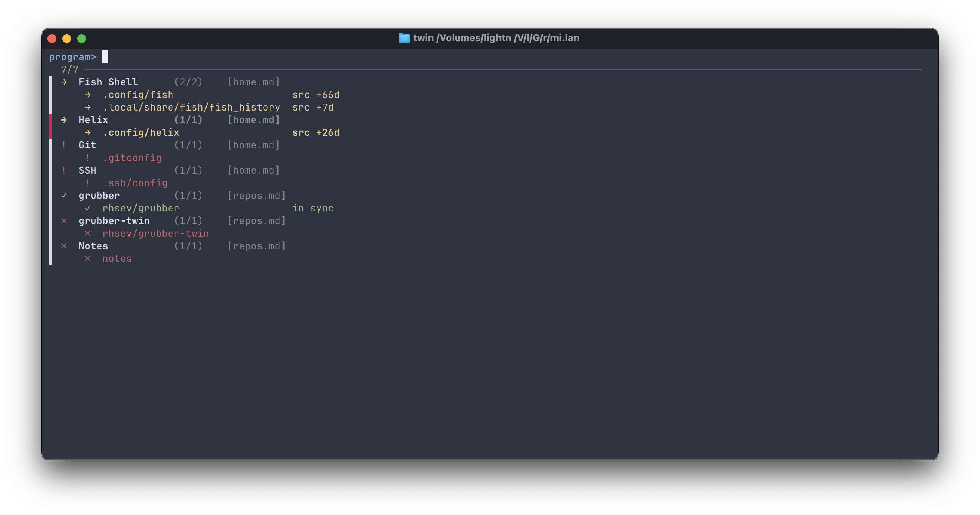Image resolution: width=980 pixels, height=515 pixels.
Task: Click the folder icon in the title bar
Action: [x=404, y=38]
